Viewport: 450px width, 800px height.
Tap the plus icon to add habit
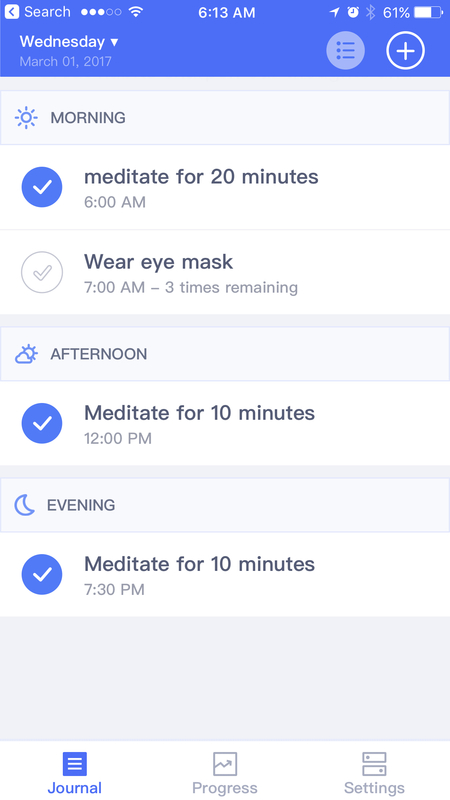(405, 50)
